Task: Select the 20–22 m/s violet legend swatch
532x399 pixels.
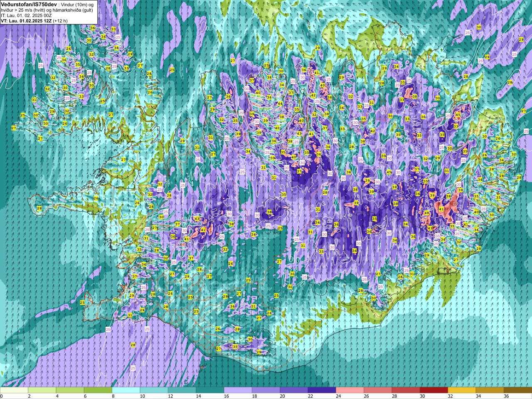Action: point(293,390)
